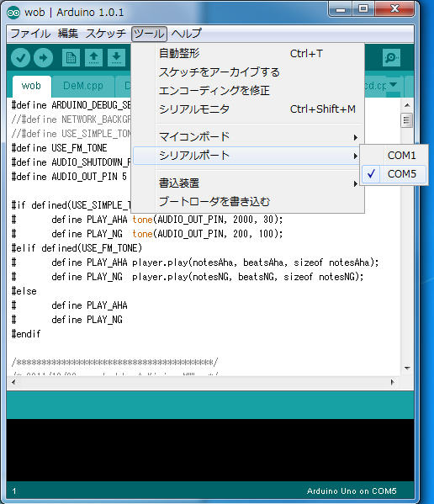Click horizontal scrollbar right arrow

[392, 383]
